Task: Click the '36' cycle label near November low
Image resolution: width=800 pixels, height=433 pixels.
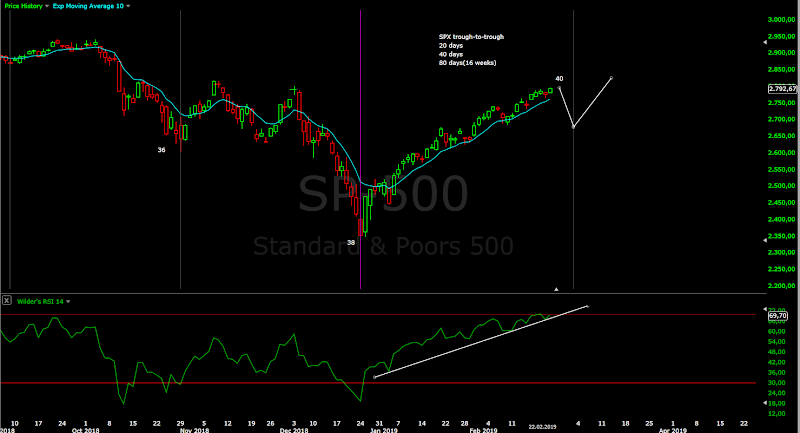Action: [161, 150]
